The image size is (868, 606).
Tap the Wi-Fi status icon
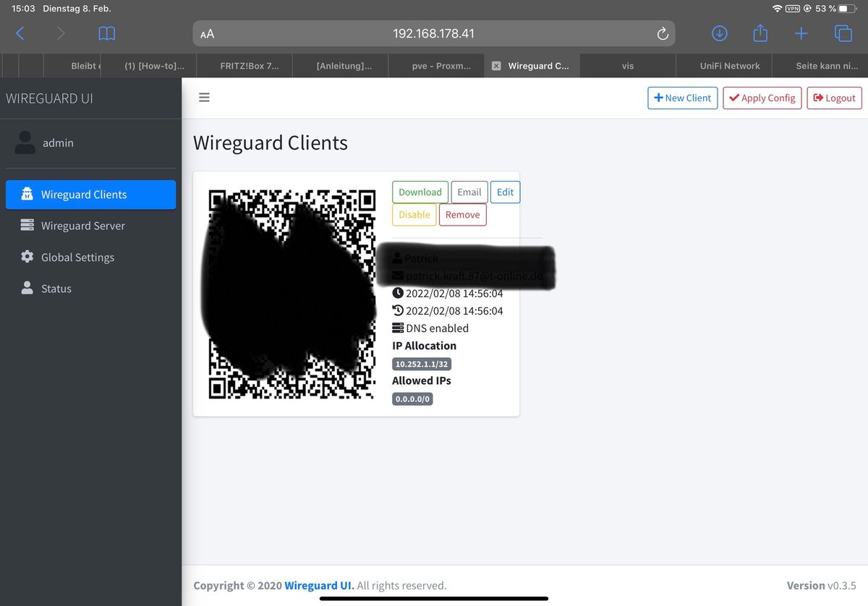pyautogui.click(x=777, y=9)
